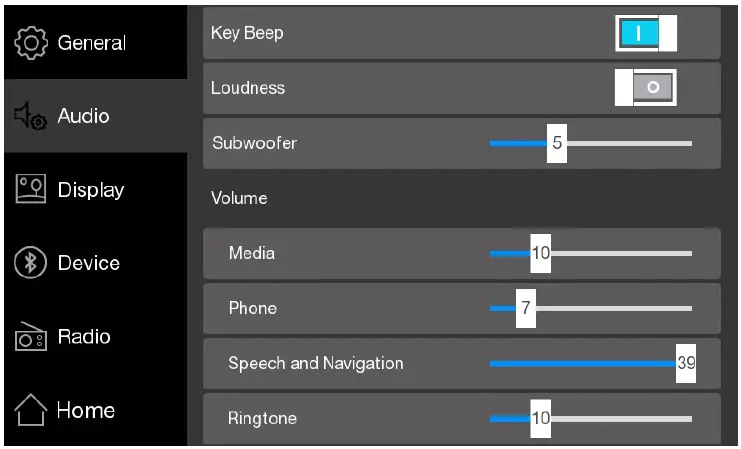The image size is (741, 449).
Task: Select the Key Beep row label
Action: click(x=247, y=33)
